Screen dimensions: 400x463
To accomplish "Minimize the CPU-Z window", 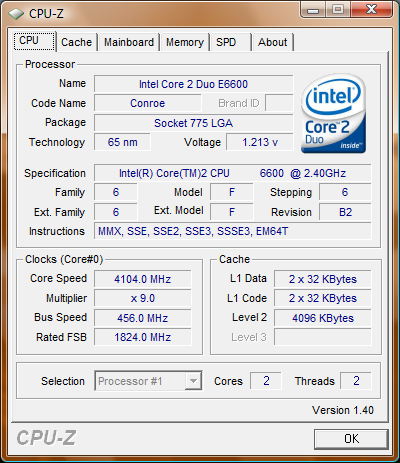I will 313,10.
